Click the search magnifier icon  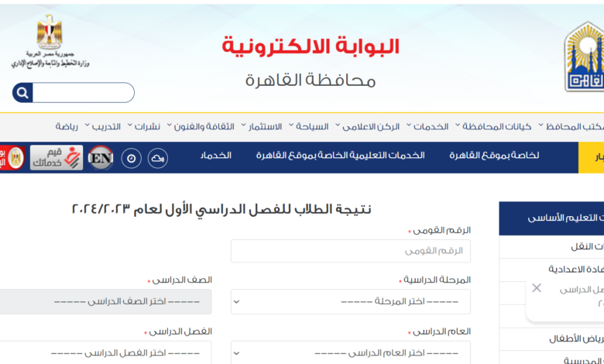[x=22, y=93]
